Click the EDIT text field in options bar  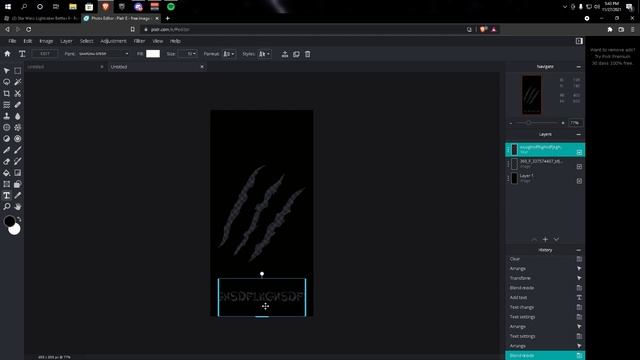point(45,53)
